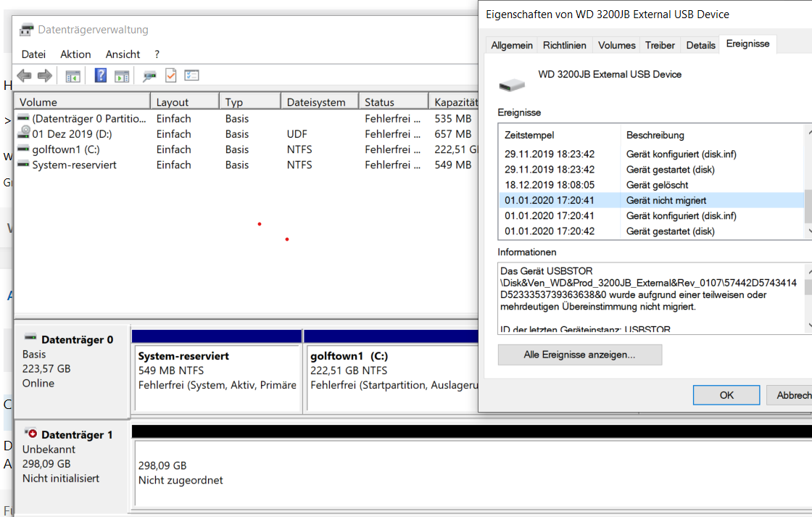Select the (Datenträger 0 Partitio... volume row
This screenshot has height=517, width=812.
(247, 119)
